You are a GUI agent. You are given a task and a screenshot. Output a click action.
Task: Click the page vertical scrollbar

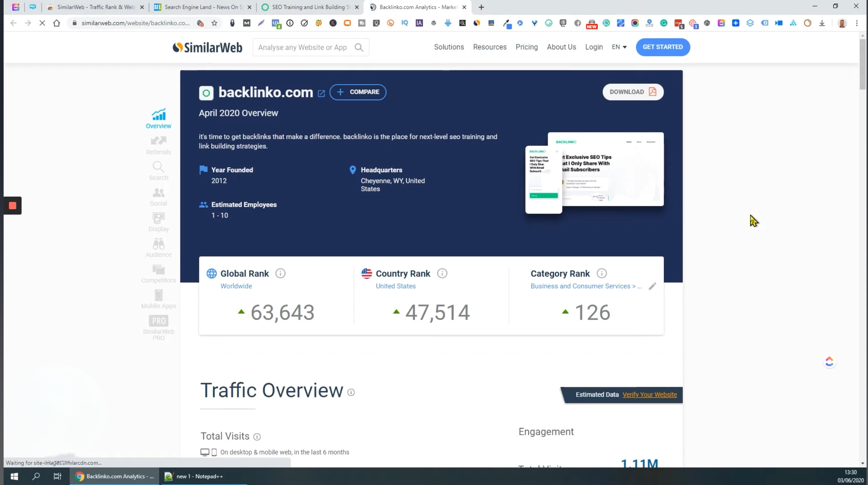pos(863,65)
